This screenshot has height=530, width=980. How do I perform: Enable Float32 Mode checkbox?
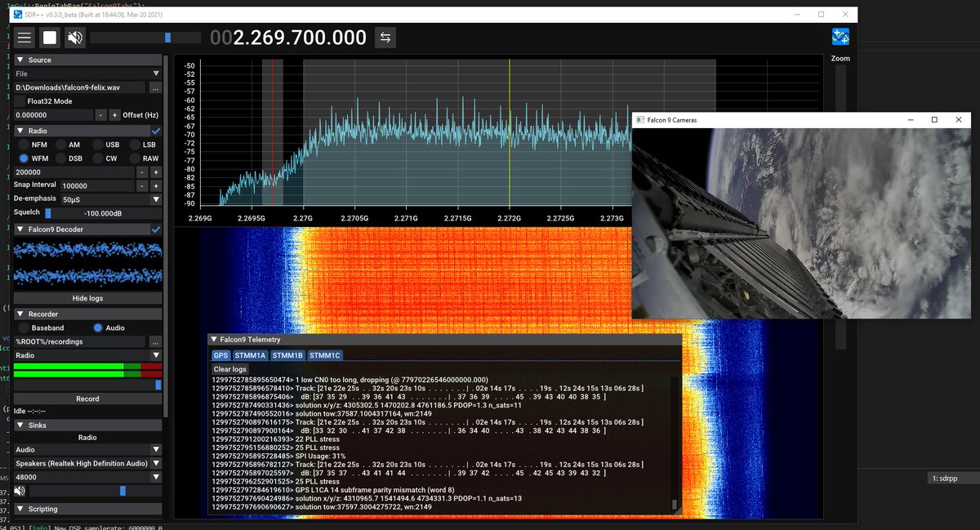20,101
